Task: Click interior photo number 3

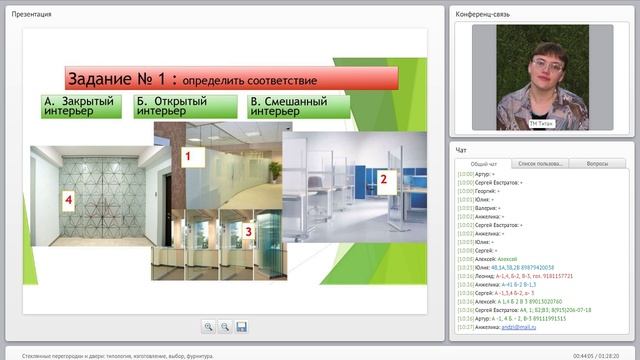Action: (x=219, y=244)
